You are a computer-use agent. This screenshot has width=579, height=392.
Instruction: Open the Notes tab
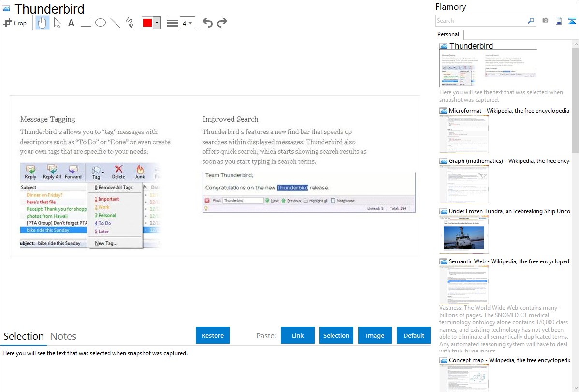pyautogui.click(x=63, y=336)
